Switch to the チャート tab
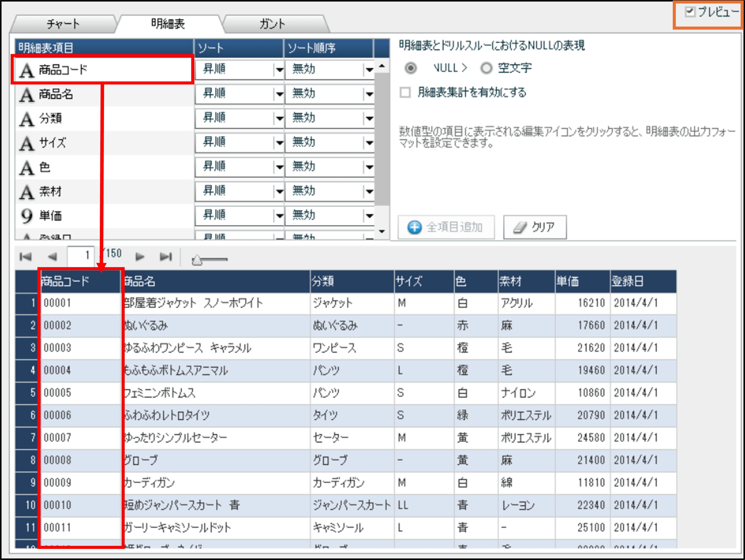The image size is (745, 560). point(63,24)
